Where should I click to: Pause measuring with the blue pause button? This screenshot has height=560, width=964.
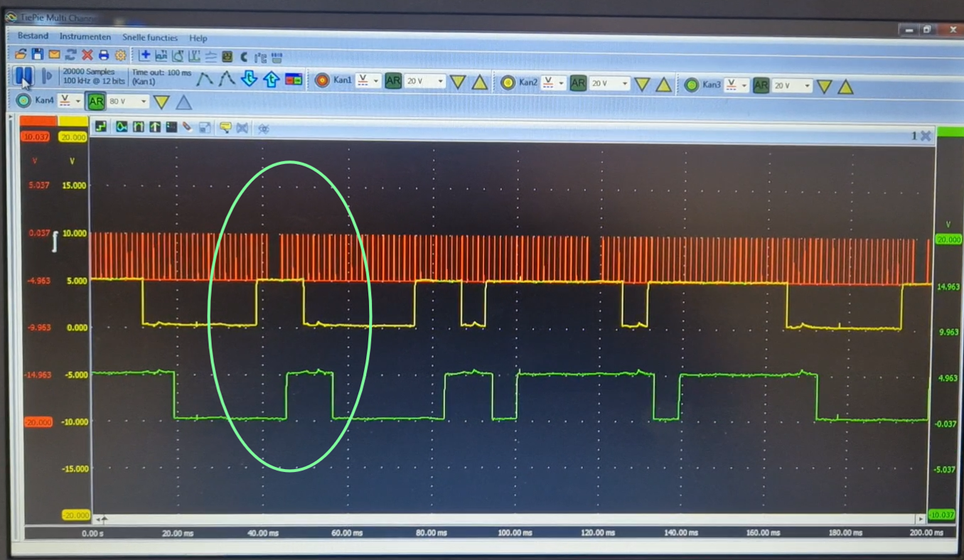pyautogui.click(x=23, y=76)
